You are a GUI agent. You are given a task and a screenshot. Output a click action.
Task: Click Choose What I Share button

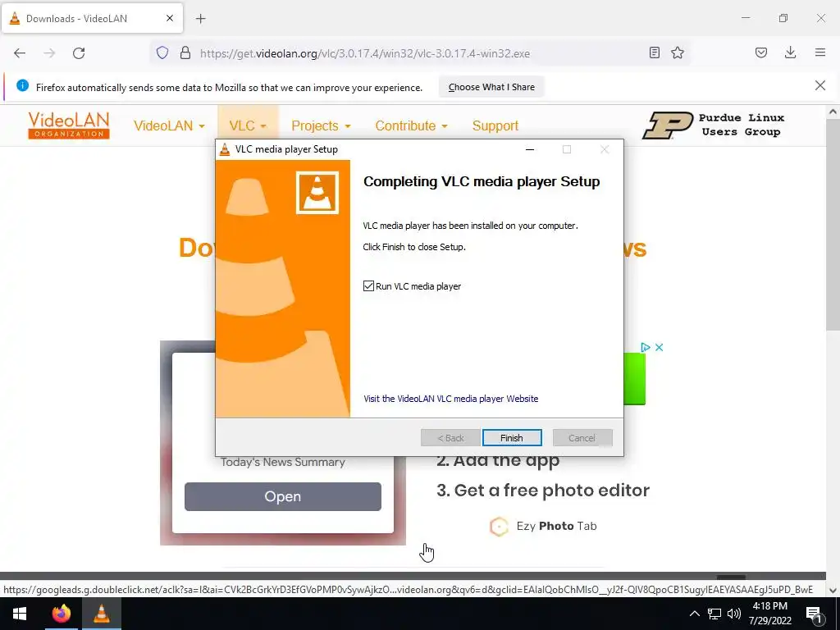click(x=491, y=87)
